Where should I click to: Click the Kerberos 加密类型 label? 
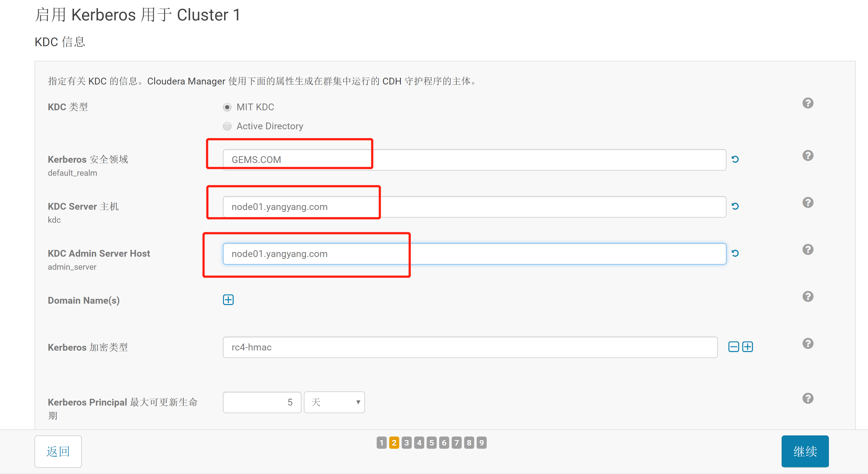click(x=88, y=347)
